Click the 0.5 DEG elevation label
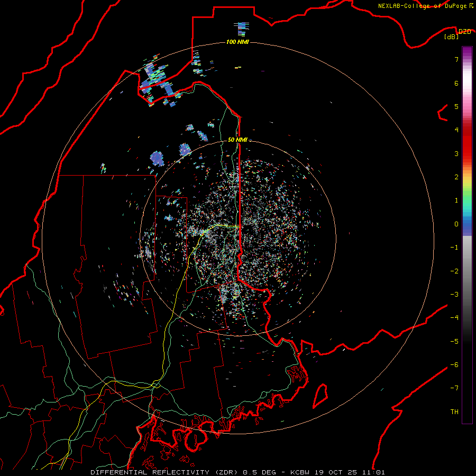476x476 pixels. click(260, 472)
